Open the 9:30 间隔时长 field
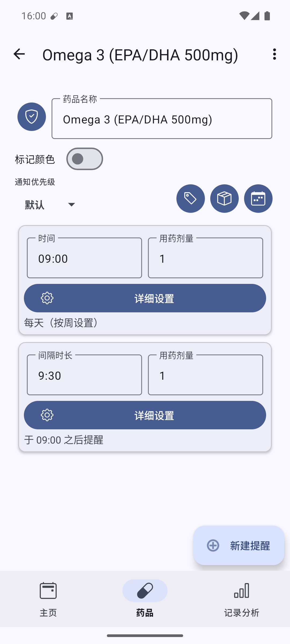The width and height of the screenshot is (290, 644). (x=84, y=375)
